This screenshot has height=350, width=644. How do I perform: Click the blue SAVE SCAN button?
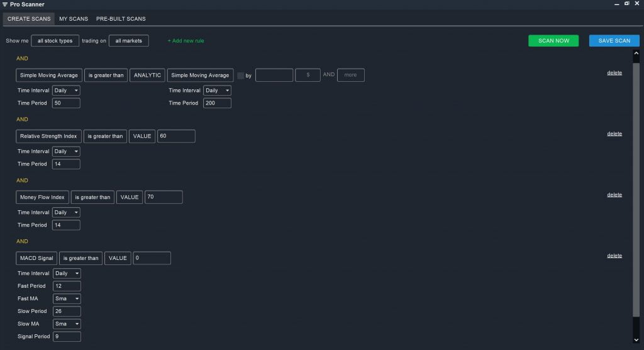click(614, 41)
